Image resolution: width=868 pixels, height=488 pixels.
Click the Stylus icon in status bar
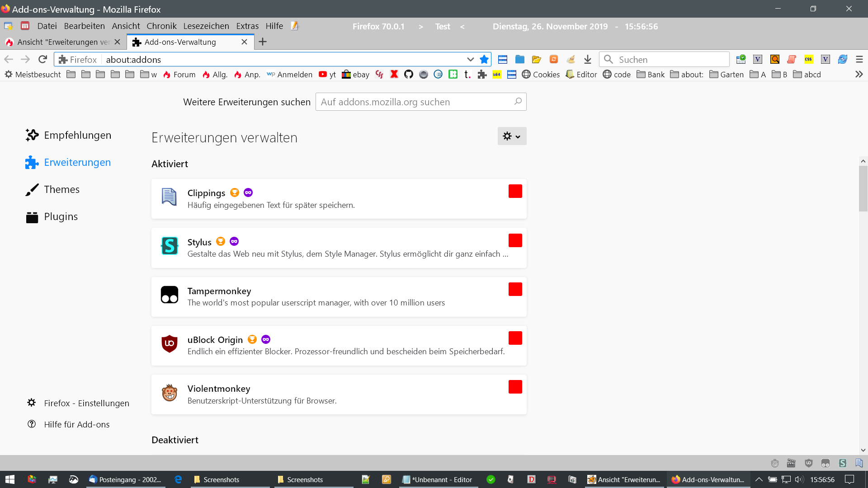pyautogui.click(x=842, y=463)
